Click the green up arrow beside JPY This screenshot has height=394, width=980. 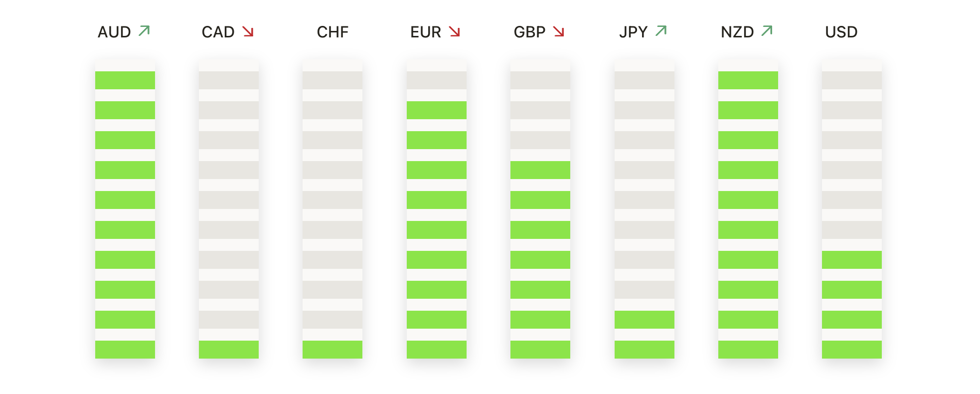click(661, 31)
